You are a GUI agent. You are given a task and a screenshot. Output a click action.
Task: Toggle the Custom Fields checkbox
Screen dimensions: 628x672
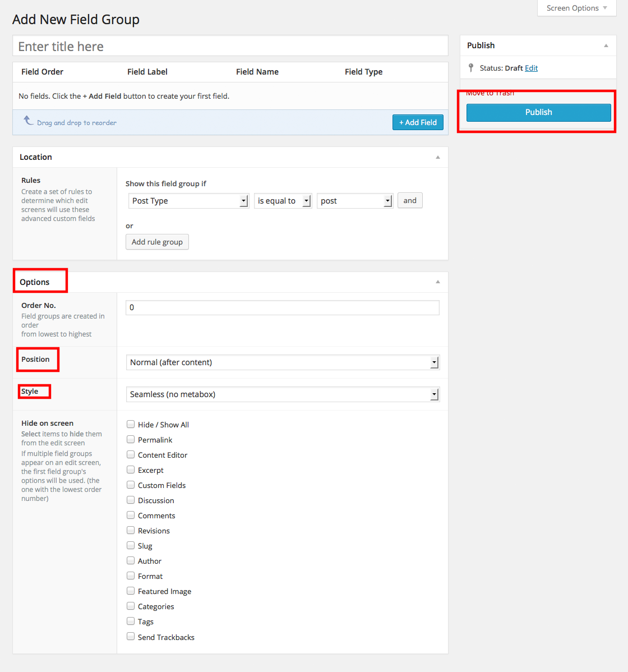tap(131, 485)
